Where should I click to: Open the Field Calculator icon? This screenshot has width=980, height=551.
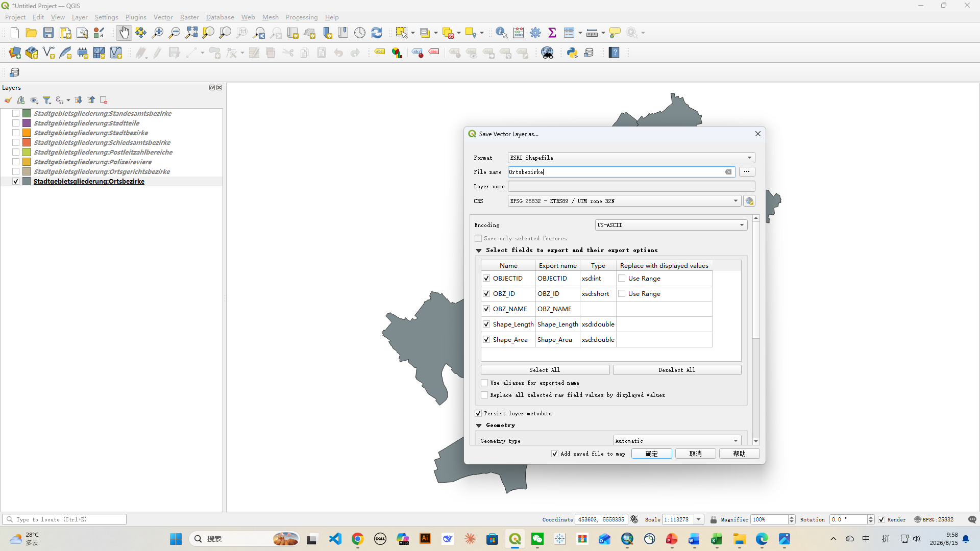(x=519, y=33)
